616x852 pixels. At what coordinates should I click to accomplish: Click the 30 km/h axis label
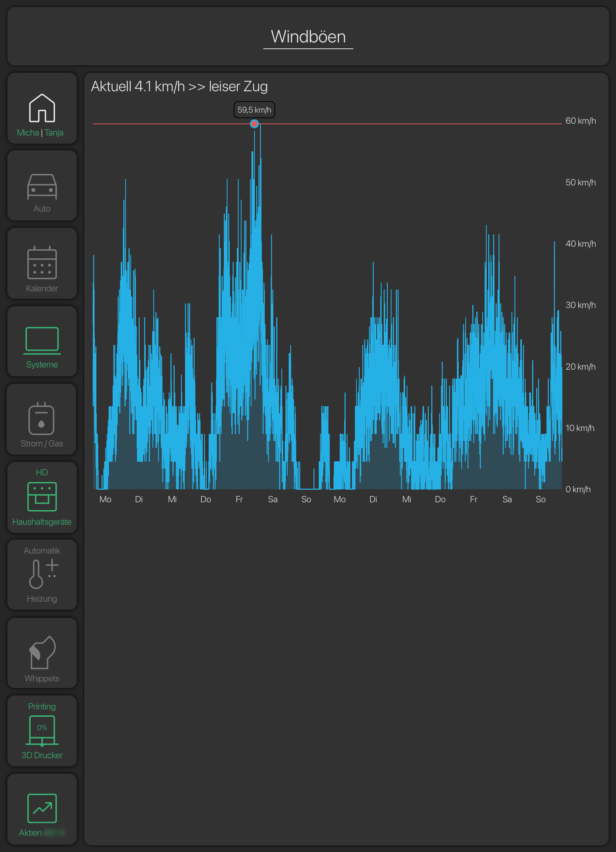(x=581, y=305)
